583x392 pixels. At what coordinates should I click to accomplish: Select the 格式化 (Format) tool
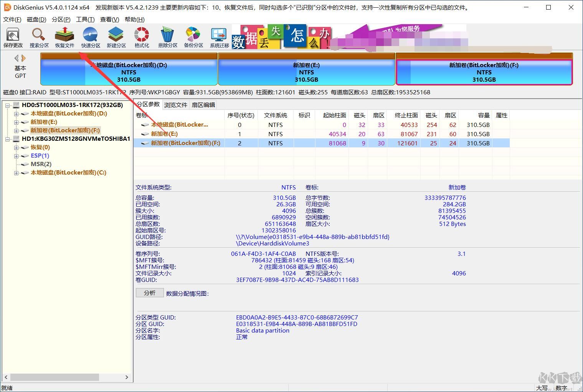point(141,36)
